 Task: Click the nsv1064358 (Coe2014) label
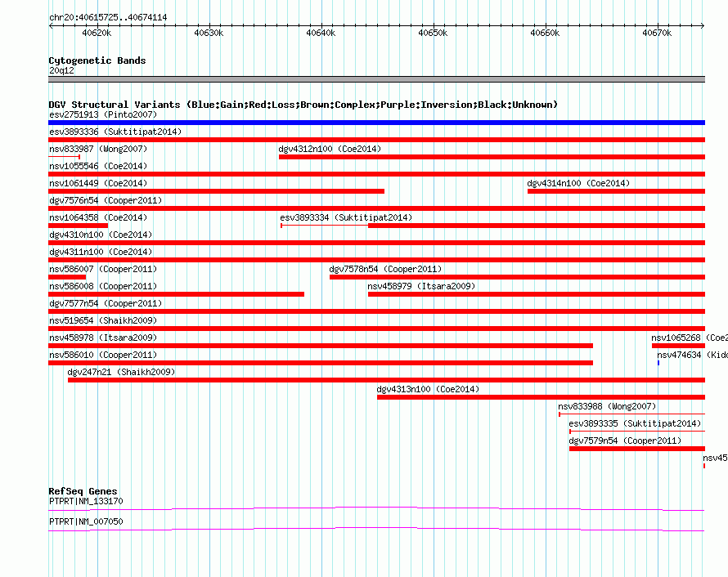pyautogui.click(x=98, y=217)
